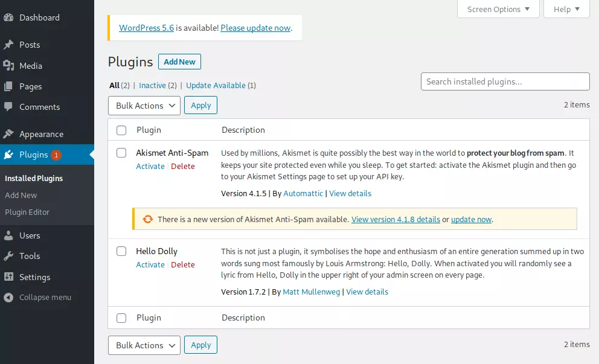Toggle the select-all checkbox in table header
The image size is (599, 364).
tap(121, 130)
